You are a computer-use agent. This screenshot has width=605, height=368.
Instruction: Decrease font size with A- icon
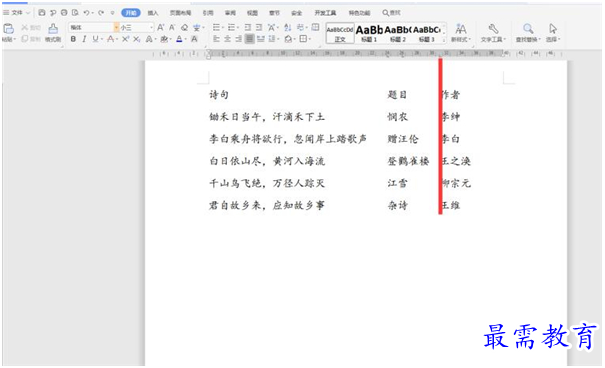pos(172,27)
